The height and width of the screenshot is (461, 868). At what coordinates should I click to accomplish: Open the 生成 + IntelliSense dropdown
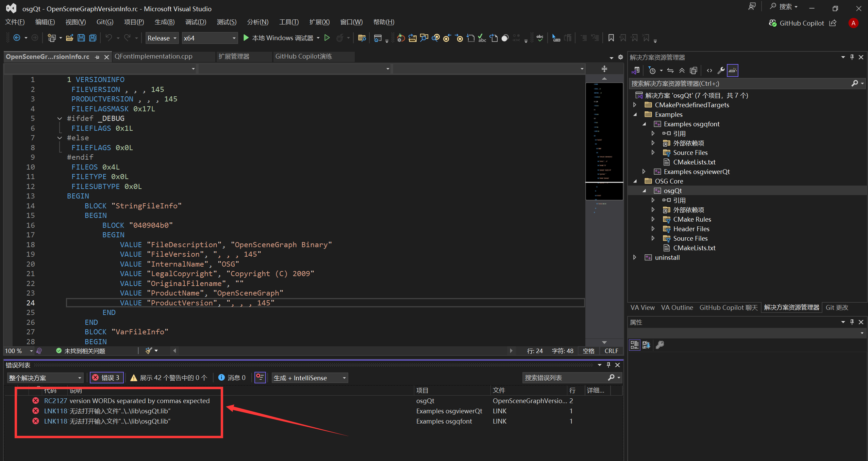click(x=310, y=378)
